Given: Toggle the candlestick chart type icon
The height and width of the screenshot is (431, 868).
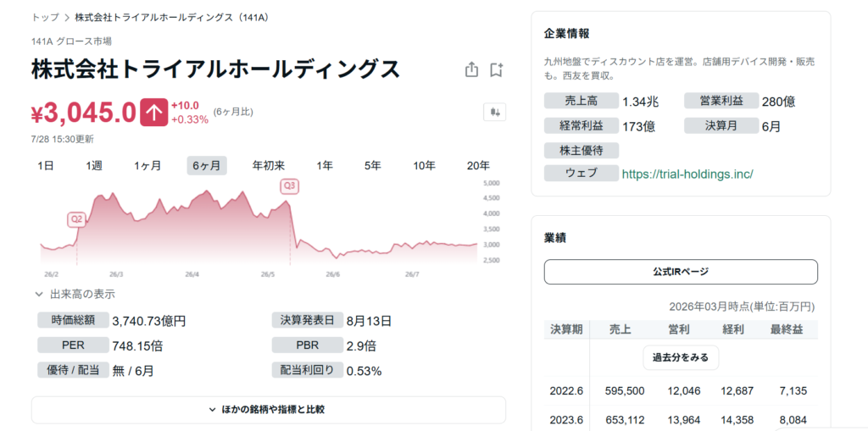Looking at the screenshot, I should 494,113.
